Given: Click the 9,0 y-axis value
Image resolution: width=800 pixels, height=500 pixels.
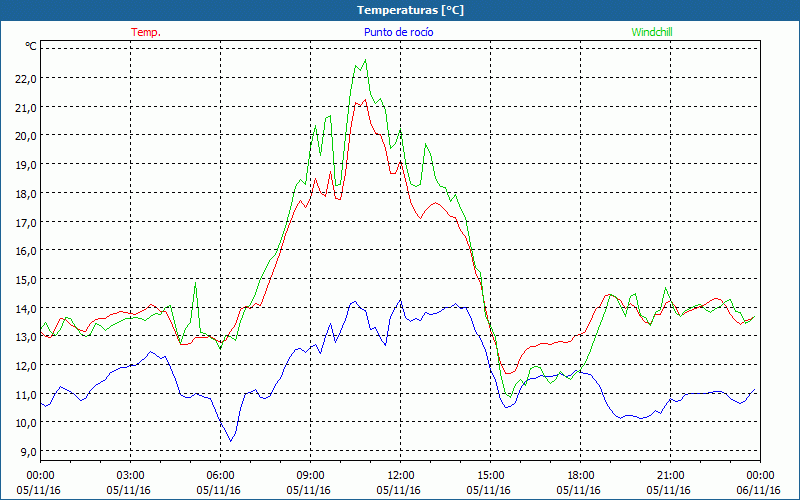Looking at the screenshot, I should (x=29, y=452).
